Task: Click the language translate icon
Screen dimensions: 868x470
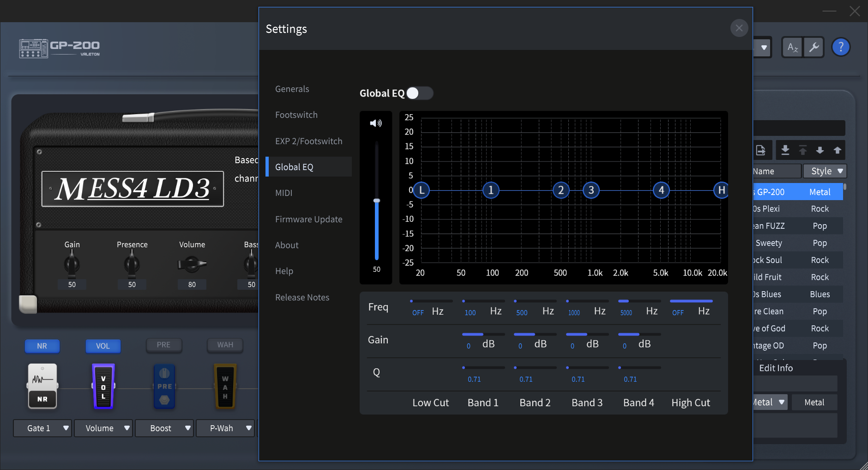Action: click(793, 47)
